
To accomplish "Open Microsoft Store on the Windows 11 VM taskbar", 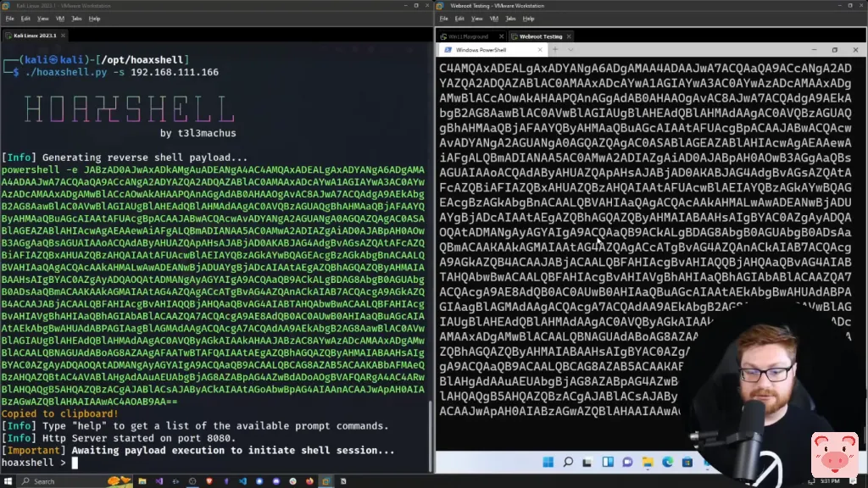I will point(687,462).
